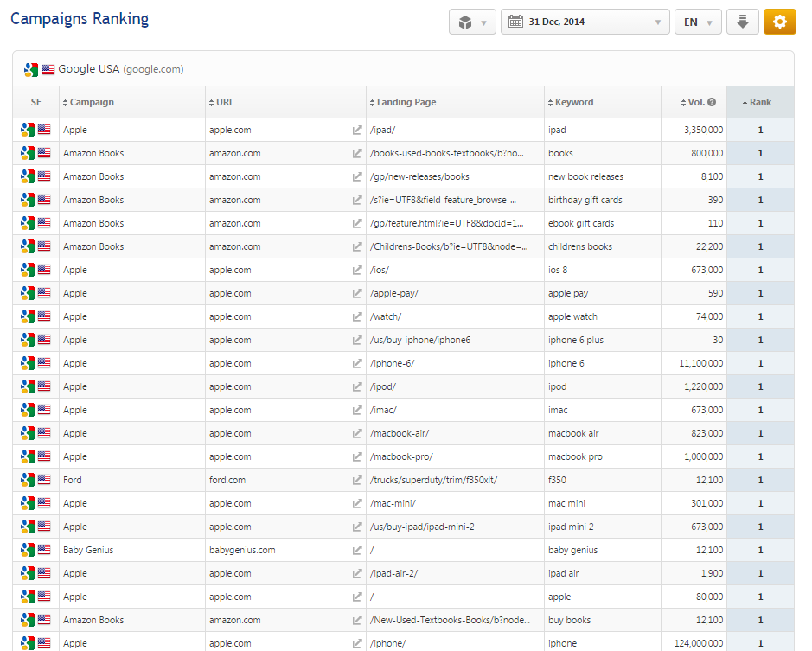
Task: Open the 31 Dec, 2014 date dropdown
Action: coord(585,22)
